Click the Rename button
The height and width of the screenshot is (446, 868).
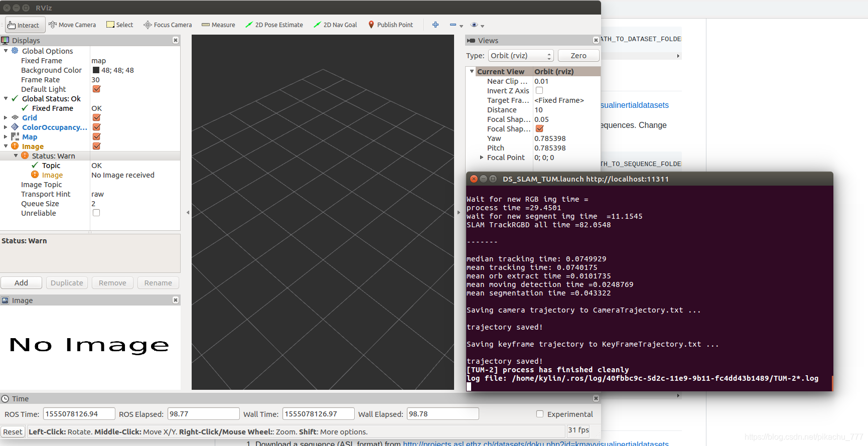pyautogui.click(x=158, y=283)
